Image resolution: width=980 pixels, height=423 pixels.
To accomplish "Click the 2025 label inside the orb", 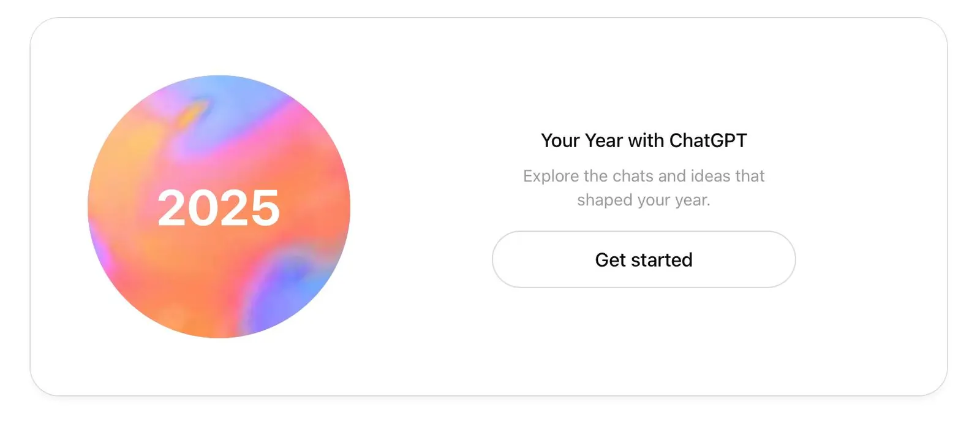I will tap(219, 208).
